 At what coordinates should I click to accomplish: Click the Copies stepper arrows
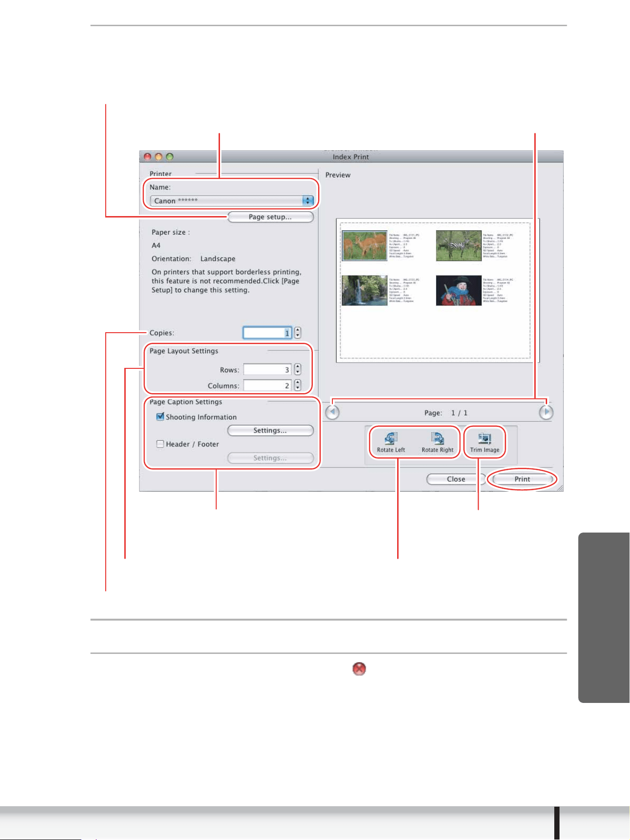pyautogui.click(x=298, y=332)
